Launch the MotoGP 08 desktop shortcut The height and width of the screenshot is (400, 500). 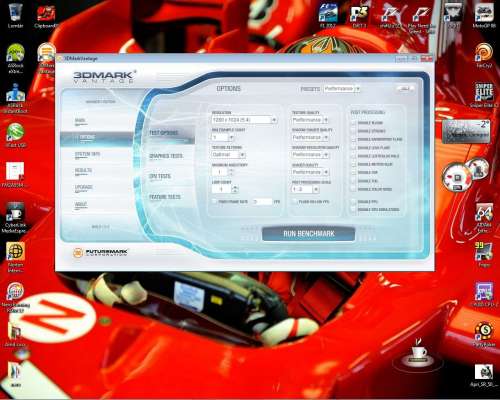click(484, 16)
